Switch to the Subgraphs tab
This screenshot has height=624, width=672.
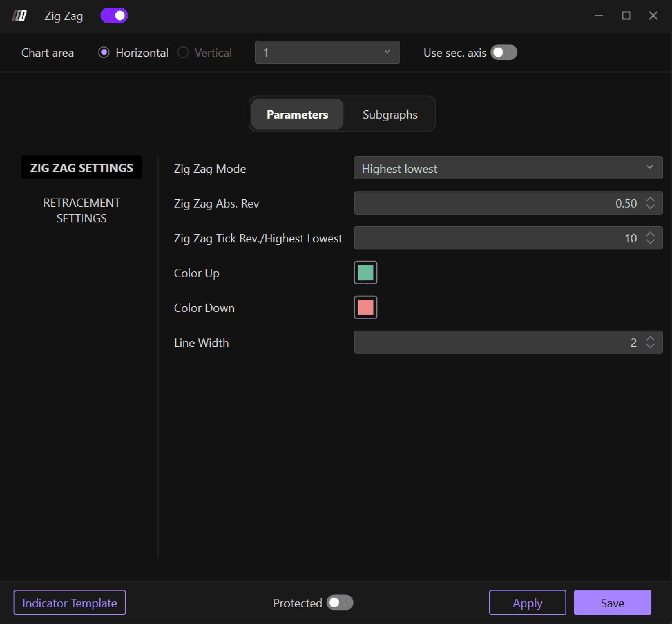389,114
